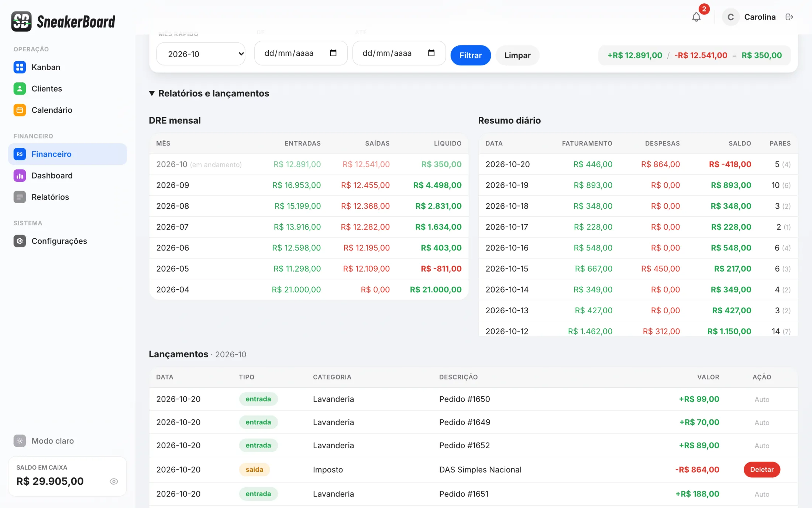Image resolution: width=812 pixels, height=508 pixels.
Task: Open the 2026-10 quick month dropdown
Action: [201, 54]
